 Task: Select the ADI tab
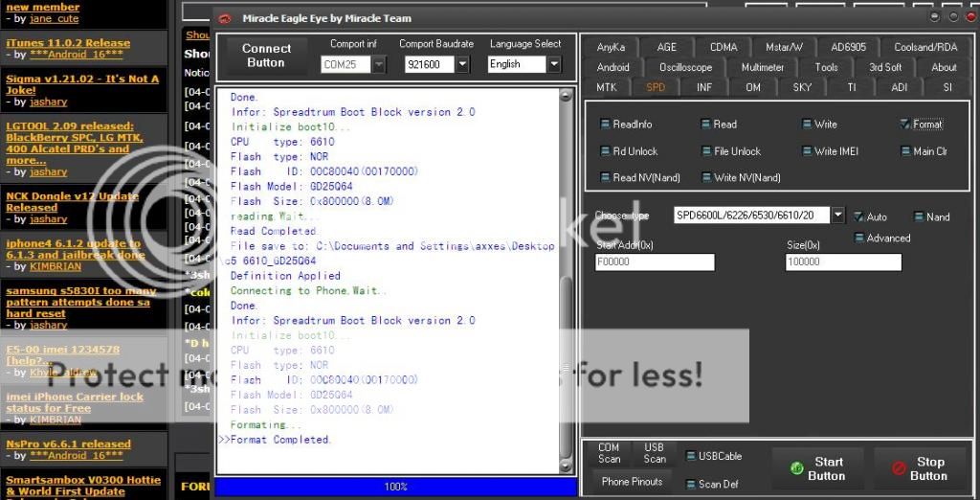coord(900,87)
